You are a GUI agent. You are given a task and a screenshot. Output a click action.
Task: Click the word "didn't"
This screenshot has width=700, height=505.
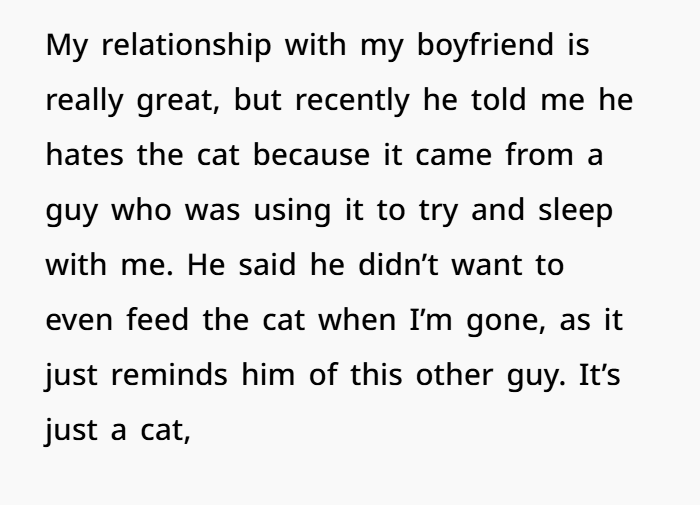[399, 264]
